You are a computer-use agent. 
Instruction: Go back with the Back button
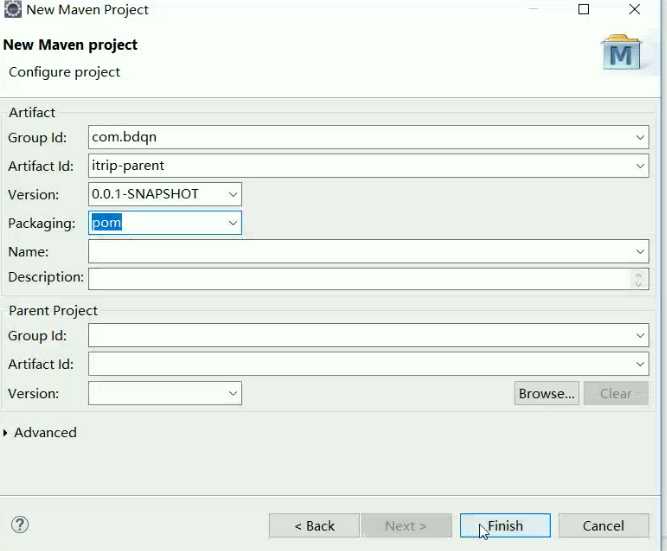click(x=314, y=525)
